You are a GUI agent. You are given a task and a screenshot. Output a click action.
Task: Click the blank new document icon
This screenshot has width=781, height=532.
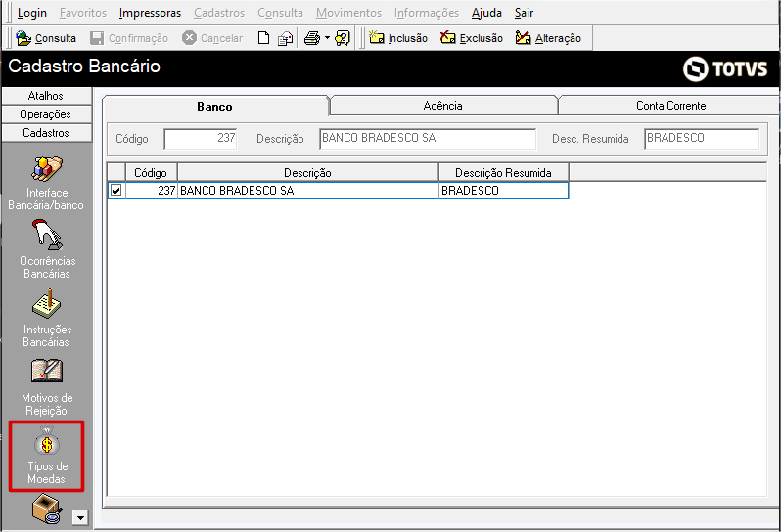coord(263,38)
